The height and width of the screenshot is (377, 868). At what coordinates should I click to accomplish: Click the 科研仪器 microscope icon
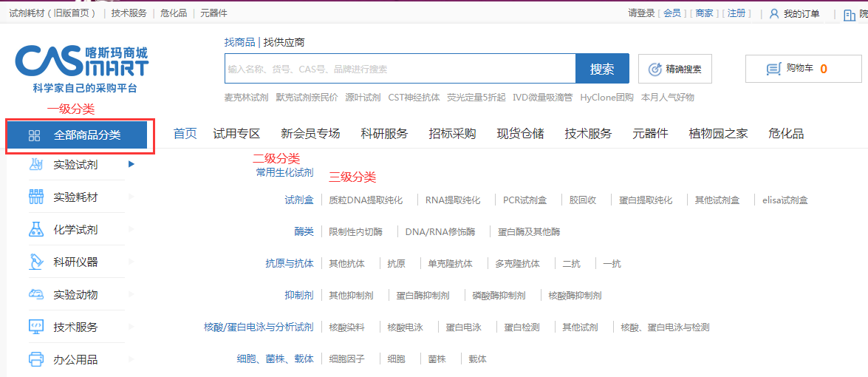pos(35,262)
